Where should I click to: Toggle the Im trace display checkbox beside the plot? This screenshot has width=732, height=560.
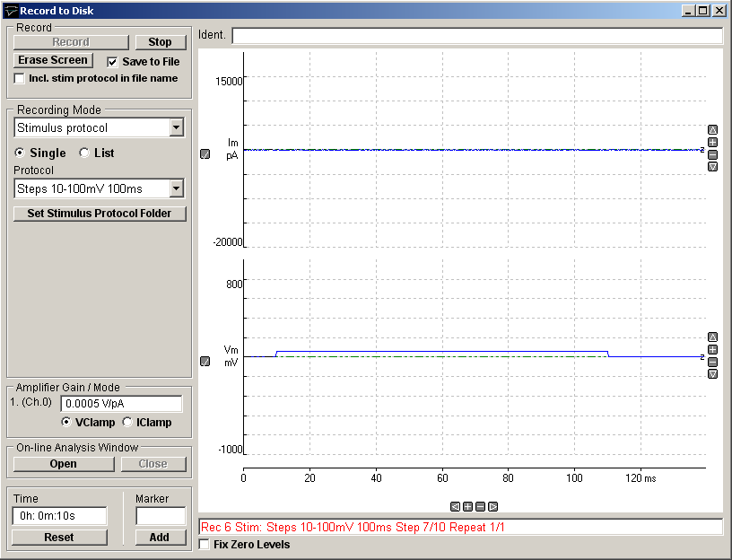(x=205, y=153)
